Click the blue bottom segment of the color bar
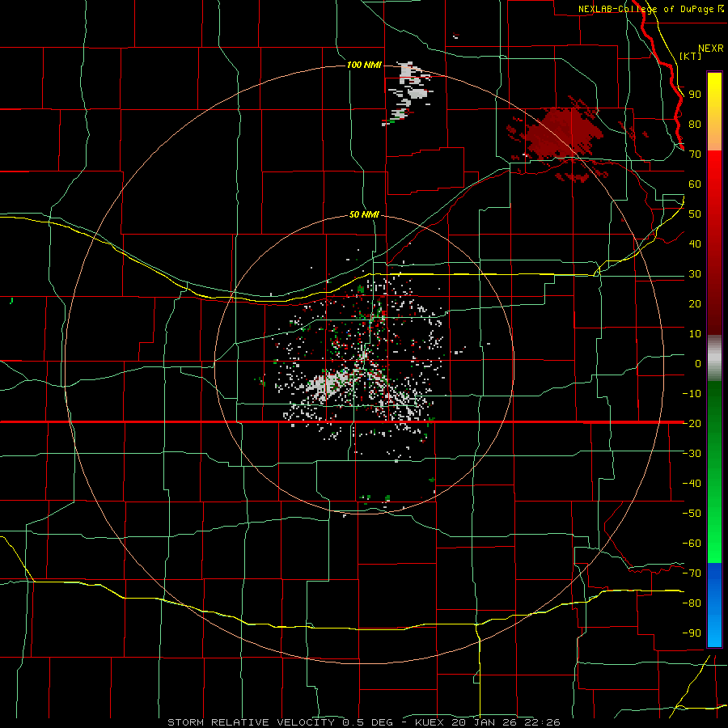This screenshot has width=728, height=728. click(714, 604)
